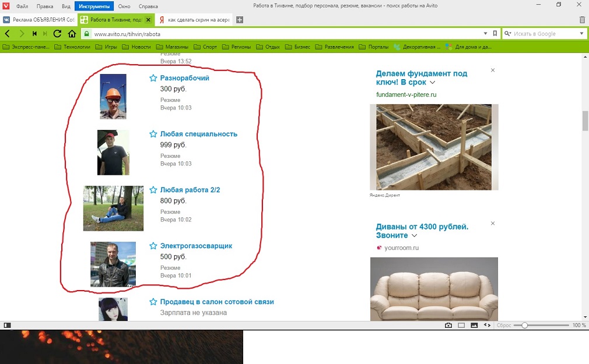Screen dimensions: 589x364
Task: Expand the address bar history dropdown
Action: (485, 34)
